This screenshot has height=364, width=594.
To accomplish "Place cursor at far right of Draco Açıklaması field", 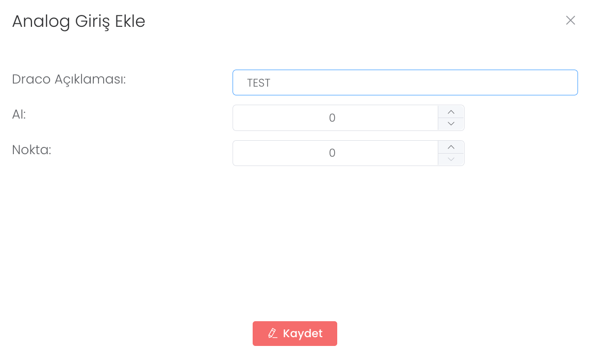I will (567, 82).
